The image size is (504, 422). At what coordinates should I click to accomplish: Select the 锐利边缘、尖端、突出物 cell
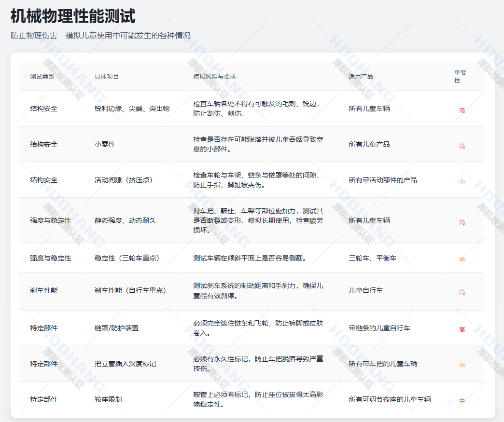pos(132,109)
